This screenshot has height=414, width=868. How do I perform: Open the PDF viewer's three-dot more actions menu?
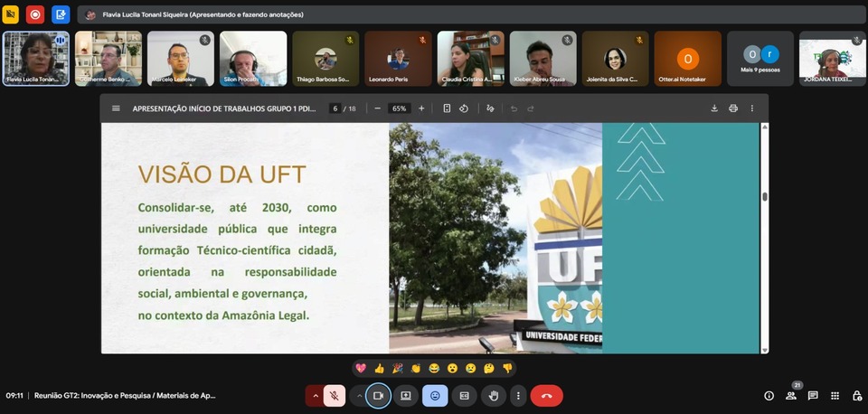click(751, 108)
